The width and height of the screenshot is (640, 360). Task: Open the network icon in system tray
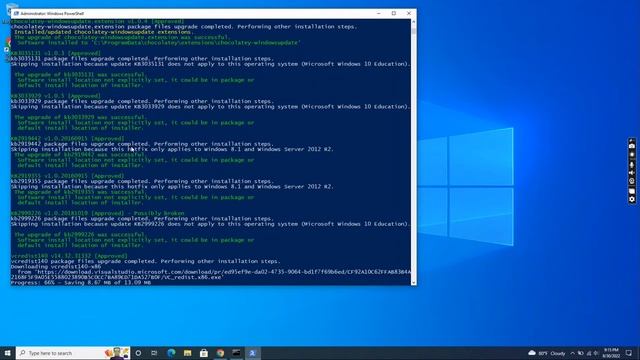pyautogui.click(x=588, y=353)
